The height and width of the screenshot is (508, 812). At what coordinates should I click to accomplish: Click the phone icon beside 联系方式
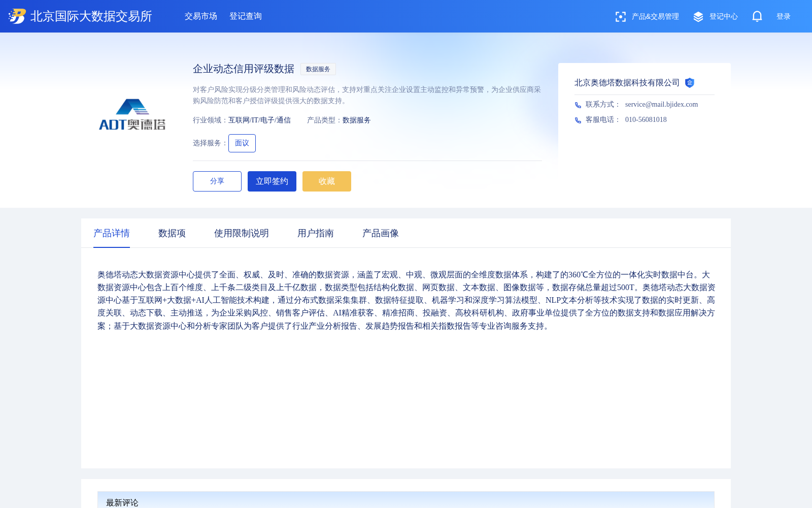[x=578, y=105]
